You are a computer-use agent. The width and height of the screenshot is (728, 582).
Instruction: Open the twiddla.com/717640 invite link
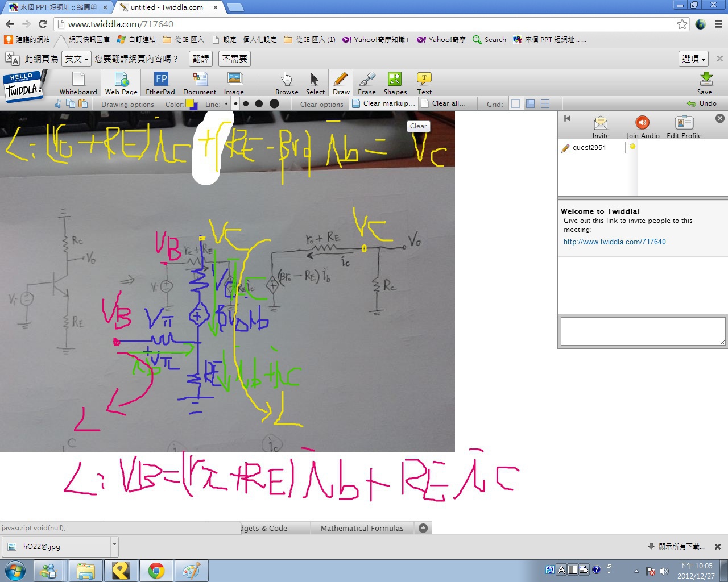614,242
